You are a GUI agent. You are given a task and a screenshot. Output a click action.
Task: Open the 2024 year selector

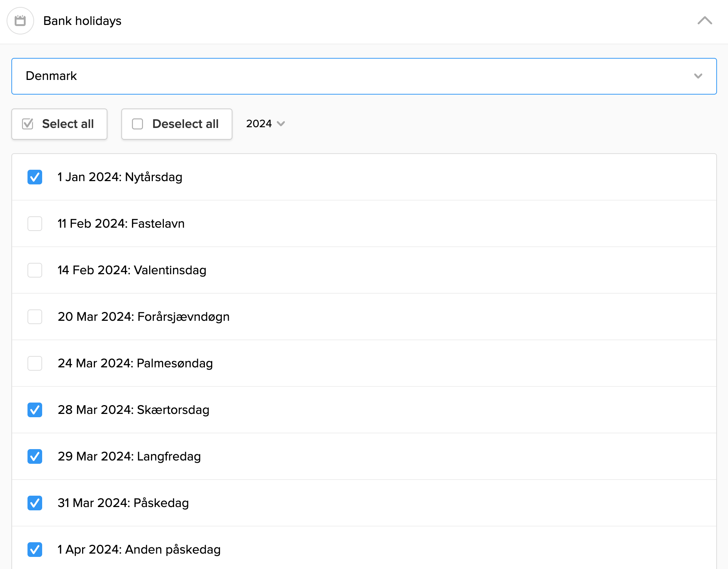pyautogui.click(x=265, y=124)
